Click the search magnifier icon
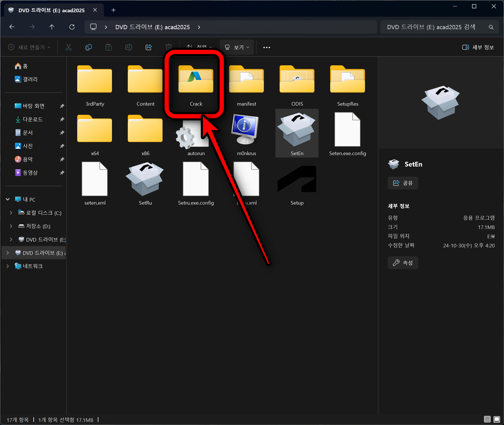 pyautogui.click(x=491, y=27)
